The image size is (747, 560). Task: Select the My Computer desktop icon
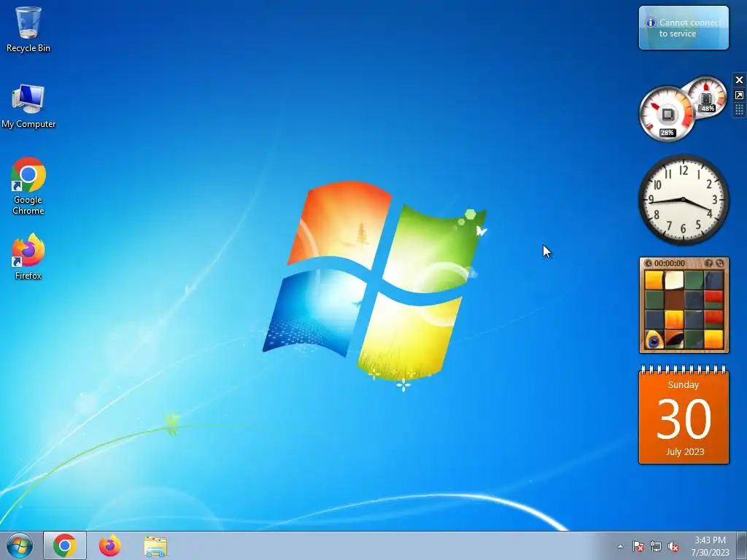coord(28,106)
